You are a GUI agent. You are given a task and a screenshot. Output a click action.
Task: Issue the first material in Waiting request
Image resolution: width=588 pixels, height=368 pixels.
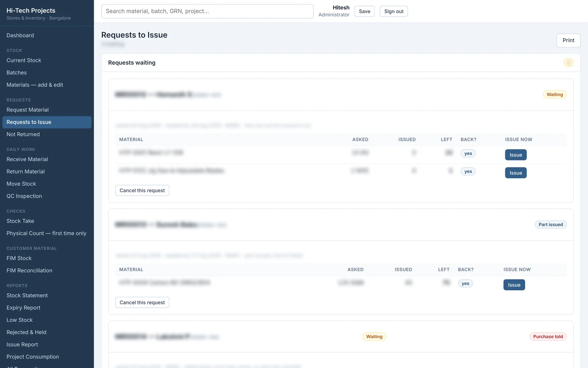(x=516, y=155)
